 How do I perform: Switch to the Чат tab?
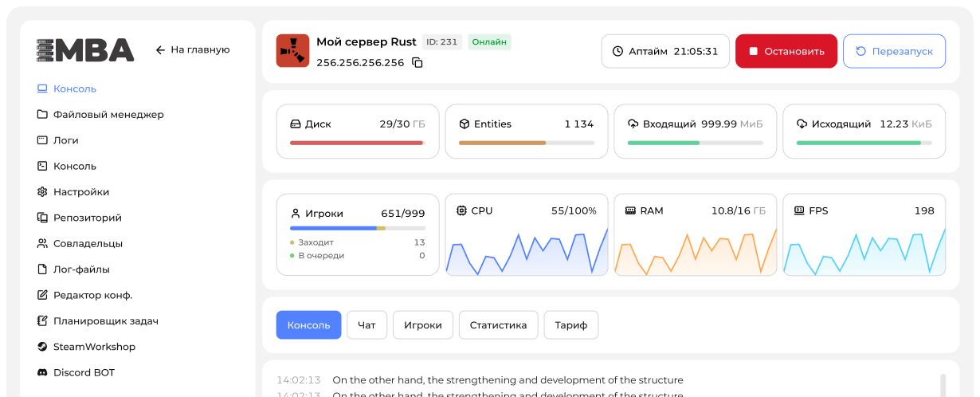click(367, 325)
